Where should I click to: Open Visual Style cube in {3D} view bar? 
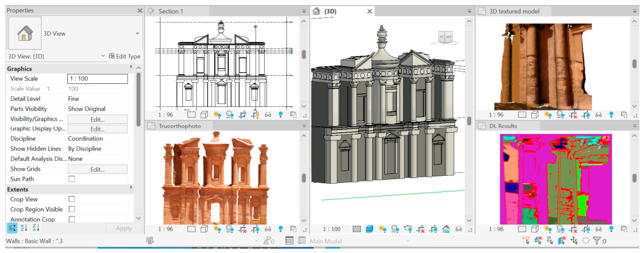369,229
